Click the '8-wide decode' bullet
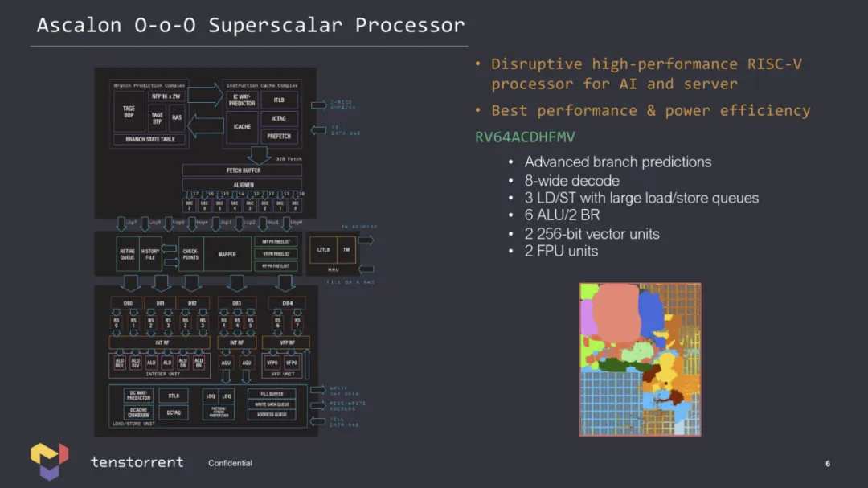Screen dimensions: 868x488 (x=572, y=181)
